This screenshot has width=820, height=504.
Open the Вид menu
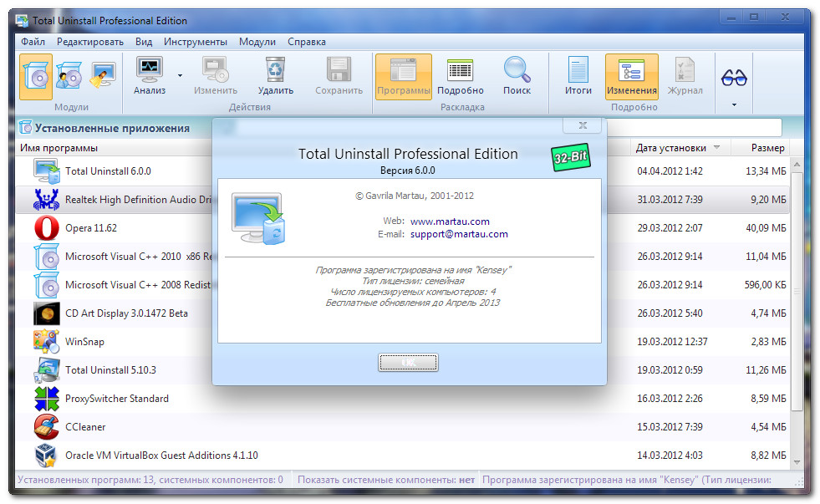click(144, 42)
